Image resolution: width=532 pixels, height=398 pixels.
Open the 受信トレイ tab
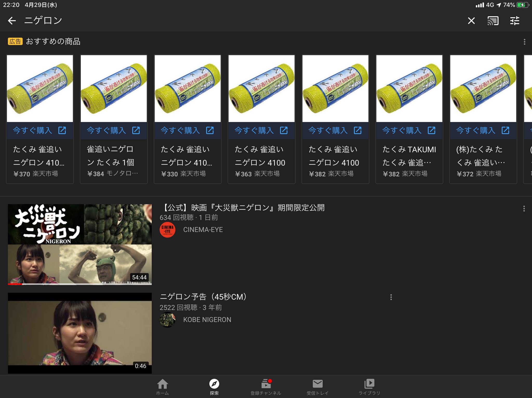[317, 387]
